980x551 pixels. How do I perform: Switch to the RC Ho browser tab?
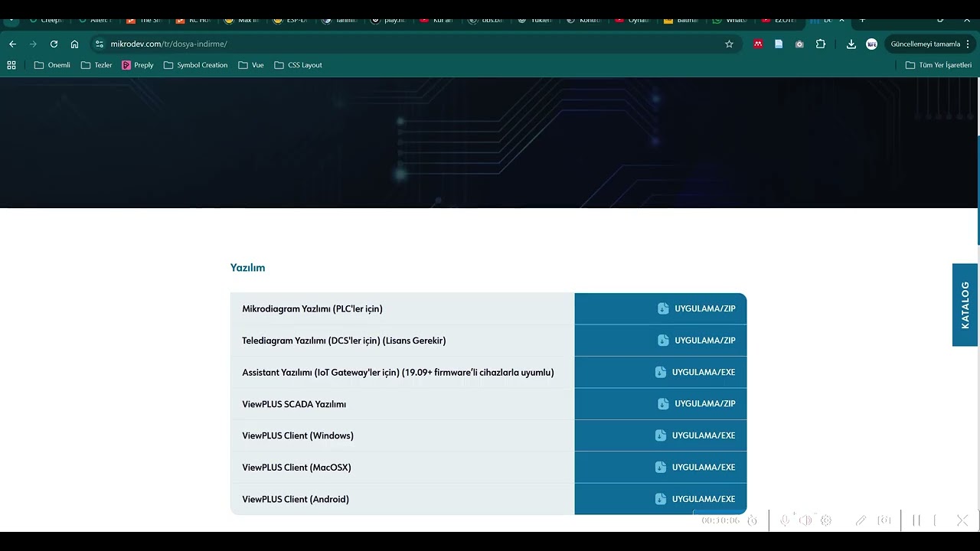click(x=193, y=20)
